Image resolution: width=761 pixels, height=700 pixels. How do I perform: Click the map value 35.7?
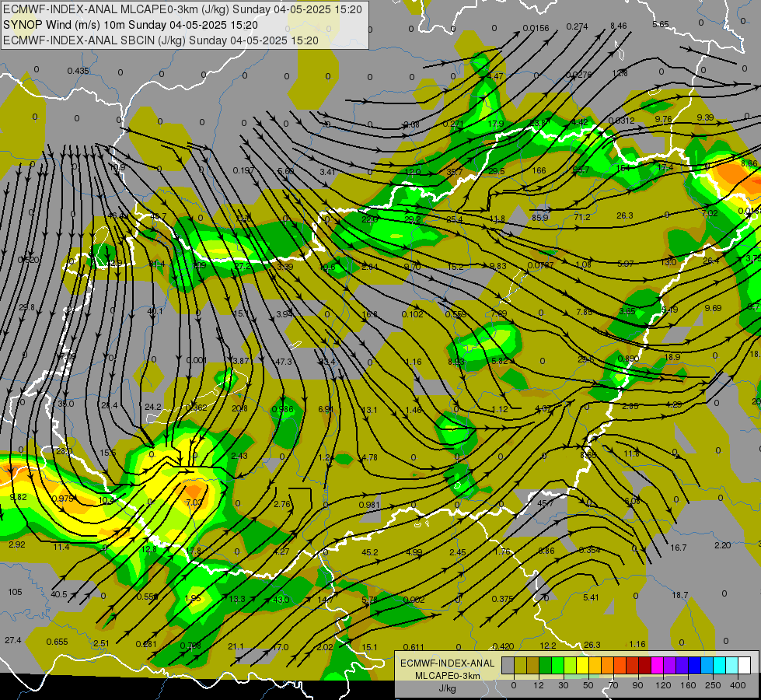point(455,172)
